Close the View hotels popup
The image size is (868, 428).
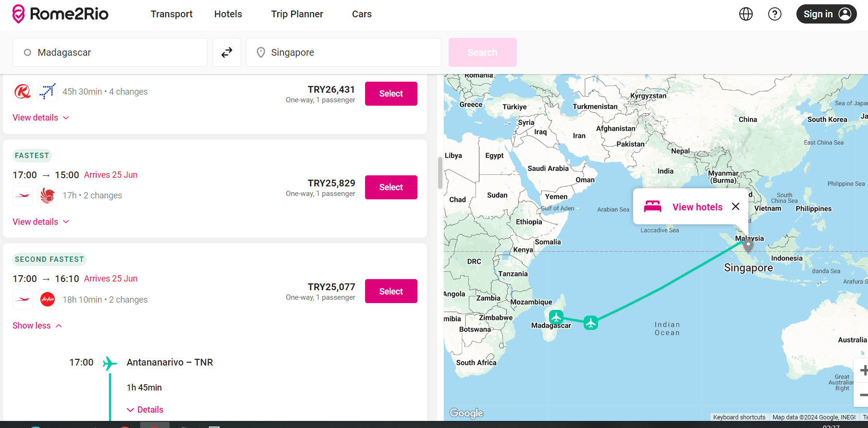(x=735, y=207)
